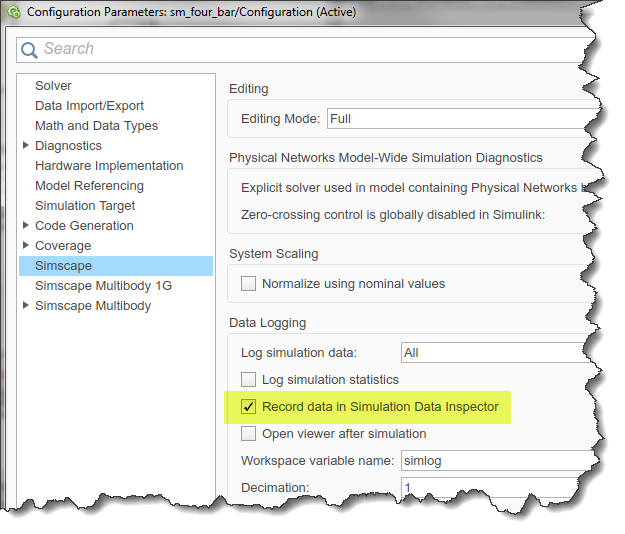The width and height of the screenshot is (625, 534).
Task: Select Hardware Implementation category
Action: tap(109, 166)
